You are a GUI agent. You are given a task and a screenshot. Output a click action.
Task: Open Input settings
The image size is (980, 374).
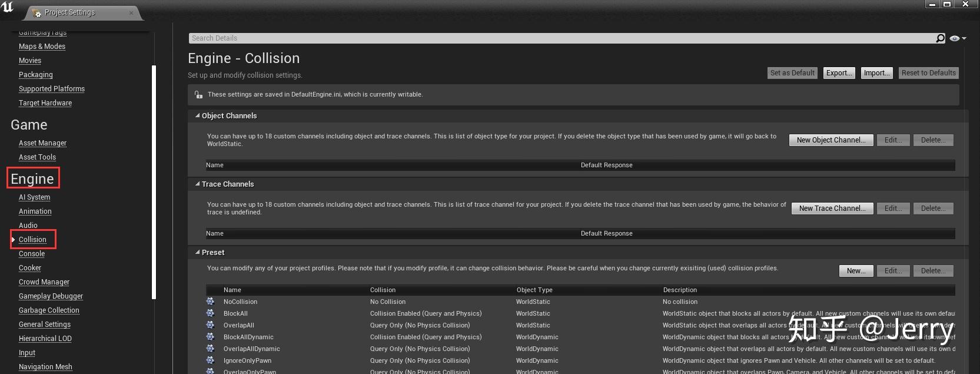pos(27,353)
